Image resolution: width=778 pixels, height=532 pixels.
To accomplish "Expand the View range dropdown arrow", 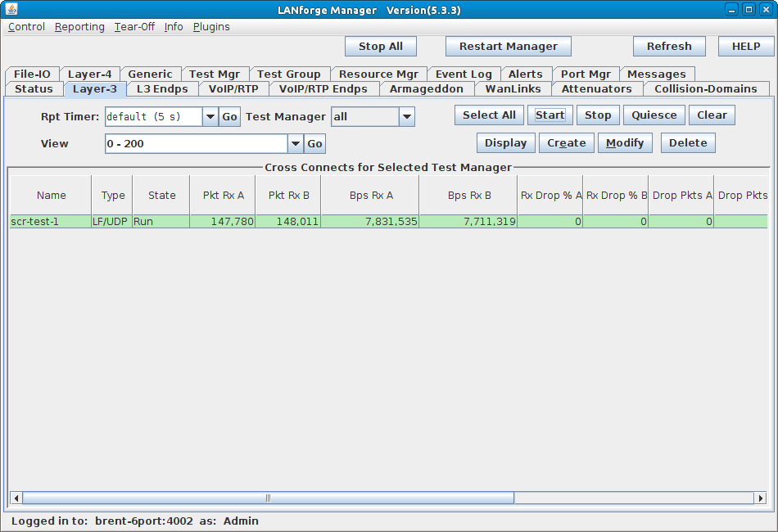I will (x=295, y=144).
